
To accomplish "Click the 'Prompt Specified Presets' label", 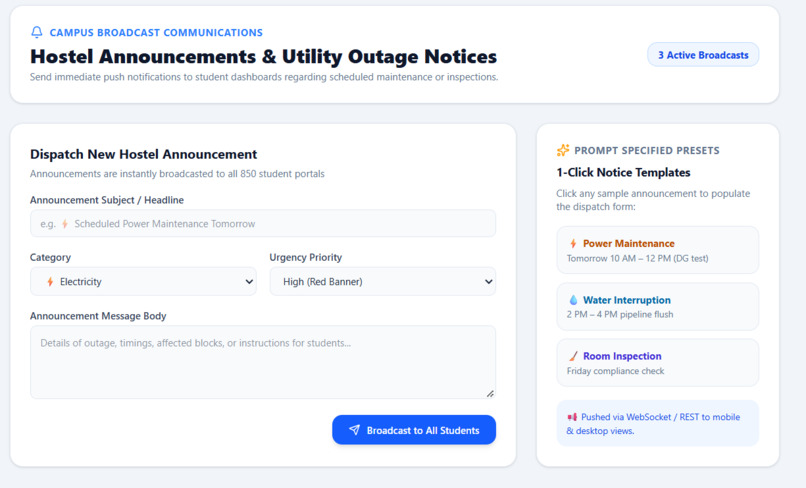I will [647, 151].
